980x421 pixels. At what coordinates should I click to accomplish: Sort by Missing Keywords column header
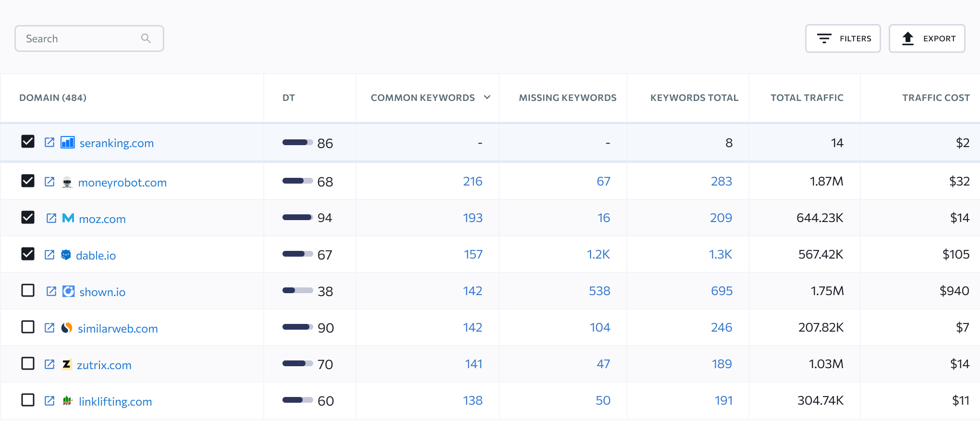pyautogui.click(x=568, y=98)
